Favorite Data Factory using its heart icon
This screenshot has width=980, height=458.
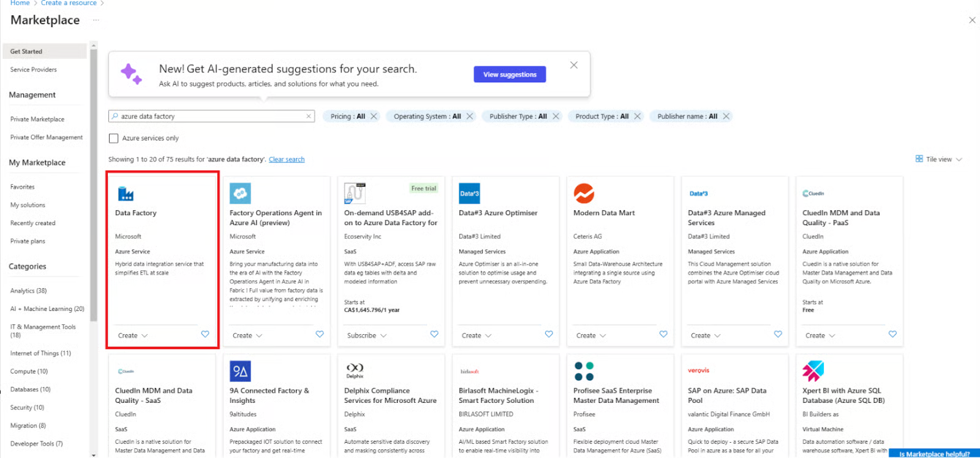(205, 334)
